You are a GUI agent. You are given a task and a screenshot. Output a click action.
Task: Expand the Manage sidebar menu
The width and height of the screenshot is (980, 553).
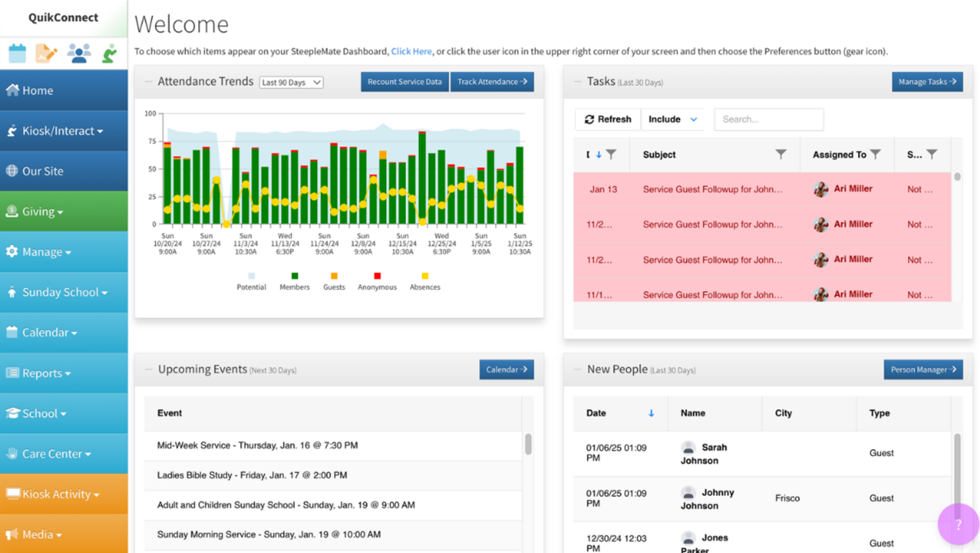click(x=64, y=252)
